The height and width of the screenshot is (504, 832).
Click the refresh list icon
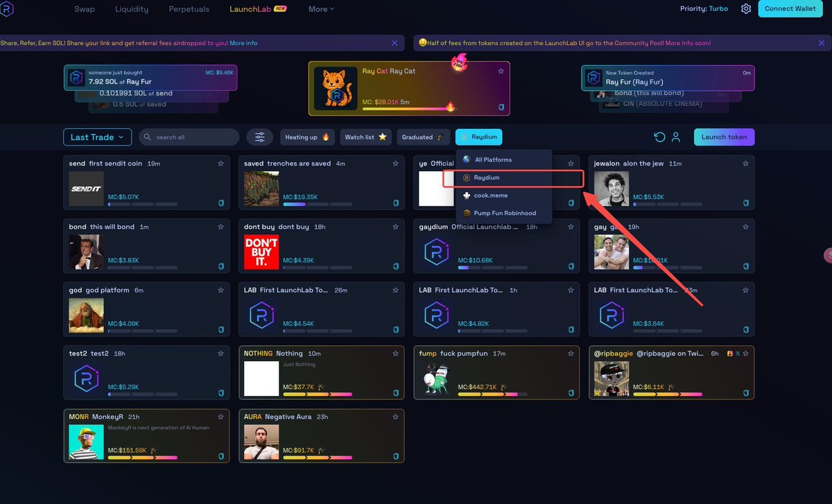point(659,137)
